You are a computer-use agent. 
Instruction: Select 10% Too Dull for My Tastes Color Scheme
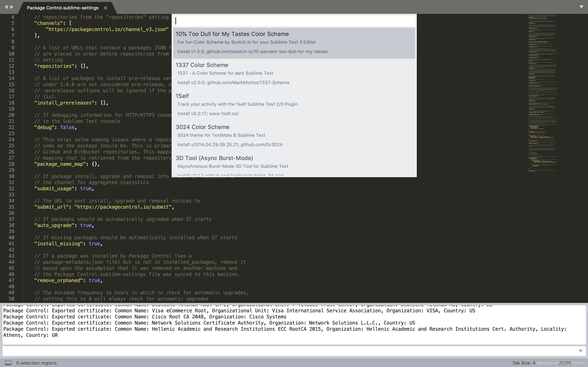point(294,43)
